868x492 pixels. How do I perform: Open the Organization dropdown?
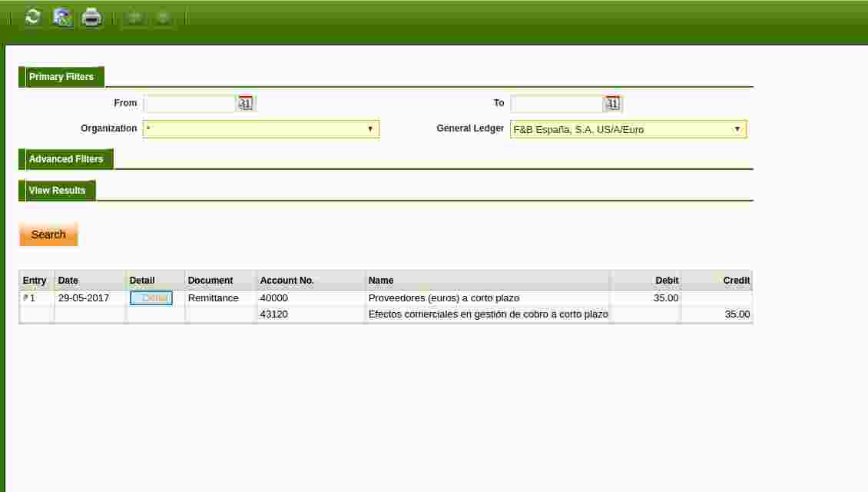(260, 129)
